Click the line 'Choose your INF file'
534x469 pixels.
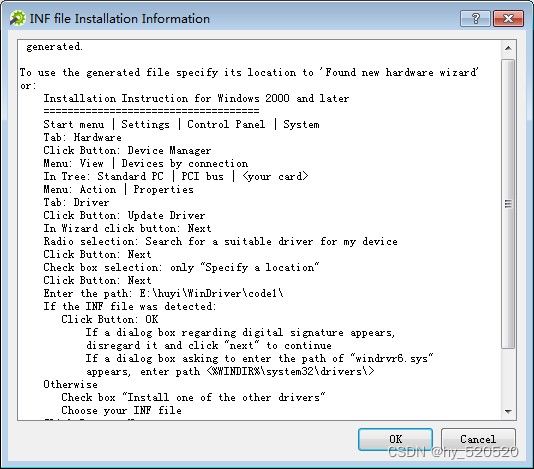pos(121,410)
